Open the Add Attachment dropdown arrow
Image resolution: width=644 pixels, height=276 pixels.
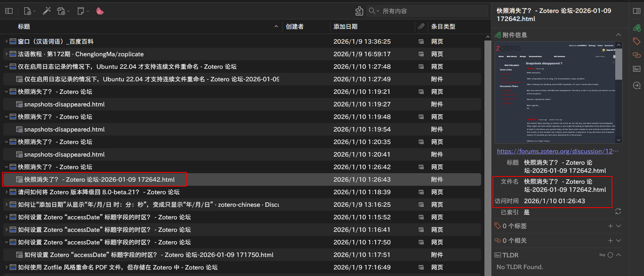coord(68,11)
